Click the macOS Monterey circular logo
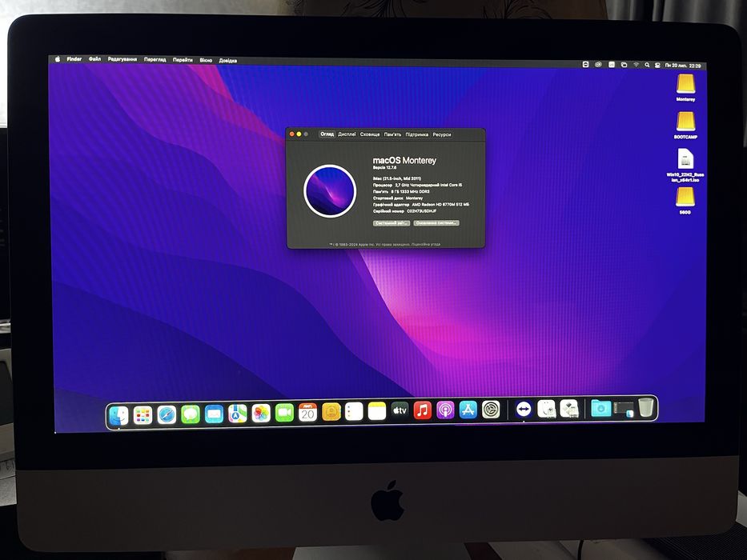Image resolution: width=747 pixels, height=560 pixels. [330, 191]
